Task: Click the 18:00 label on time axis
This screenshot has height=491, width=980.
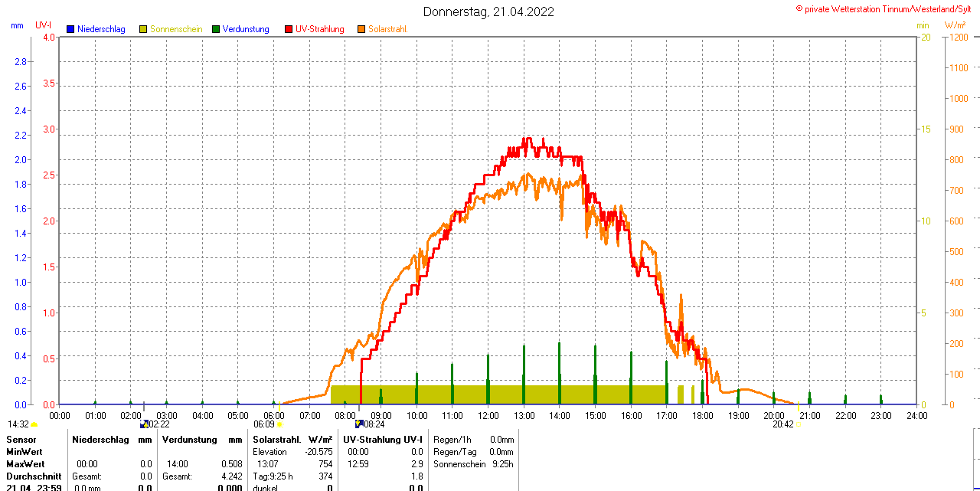Action: coord(703,415)
